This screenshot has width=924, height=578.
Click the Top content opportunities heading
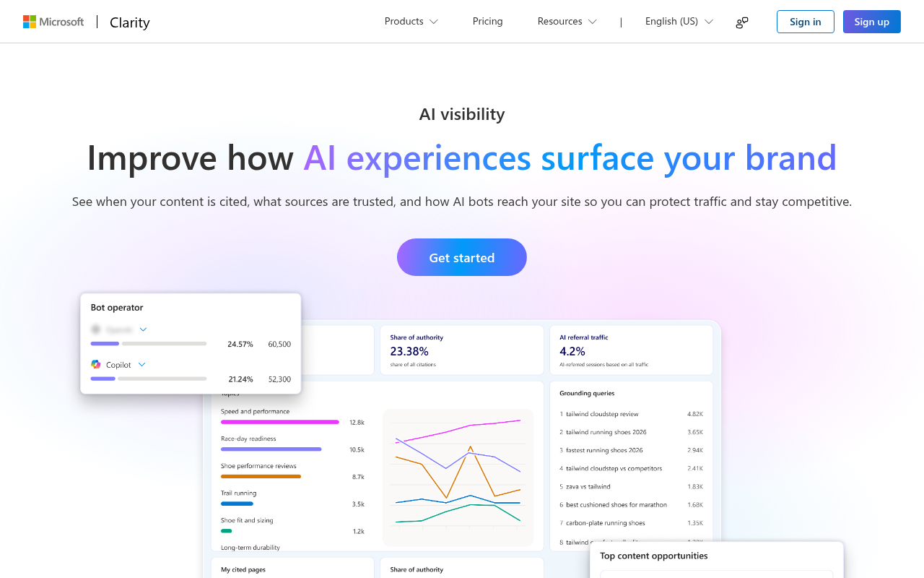tap(654, 556)
